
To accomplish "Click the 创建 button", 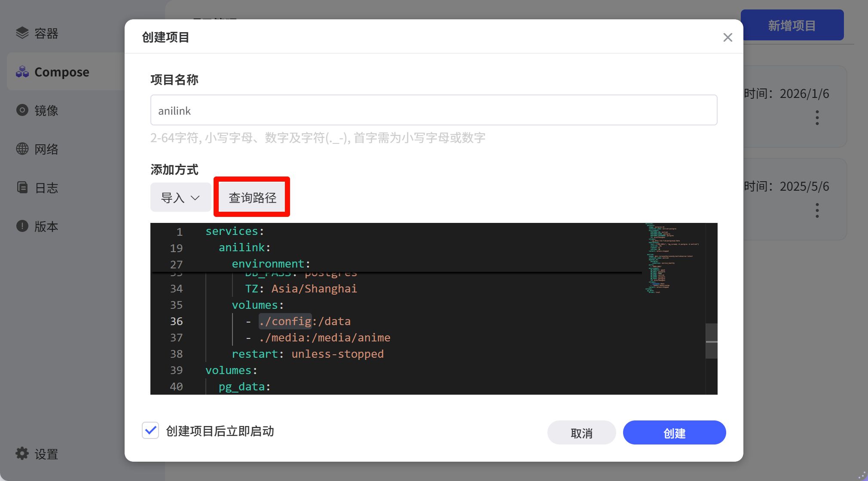I will (674, 433).
